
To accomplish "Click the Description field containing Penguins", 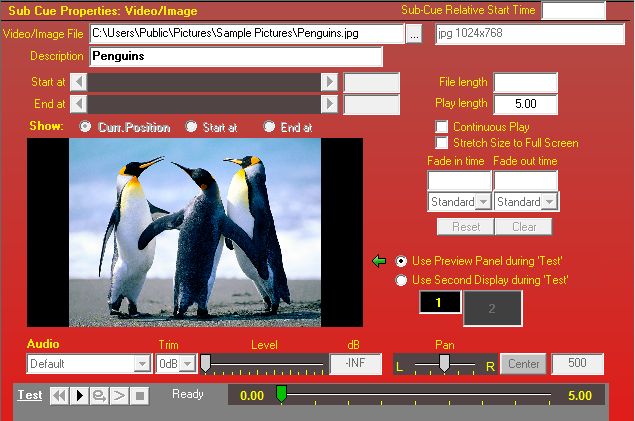I will (236, 56).
